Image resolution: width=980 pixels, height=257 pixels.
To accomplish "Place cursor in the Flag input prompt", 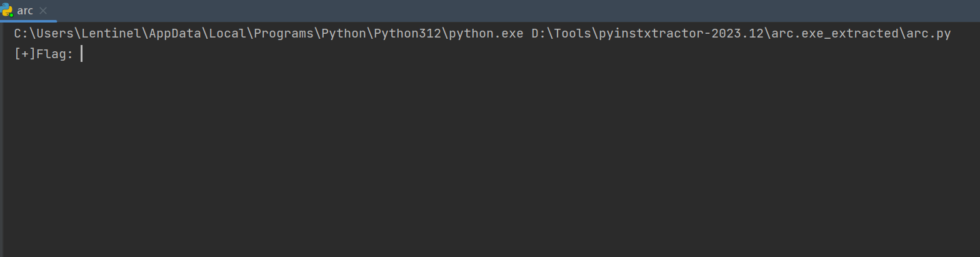I will click(x=82, y=54).
